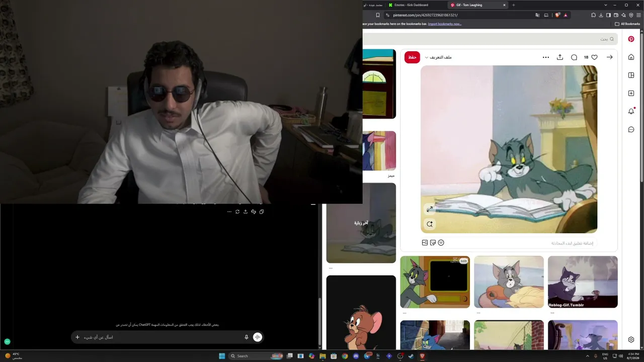This screenshot has width=644, height=362.
Task: Close the Gif - Tom Laughing tab
Action: pos(504,5)
